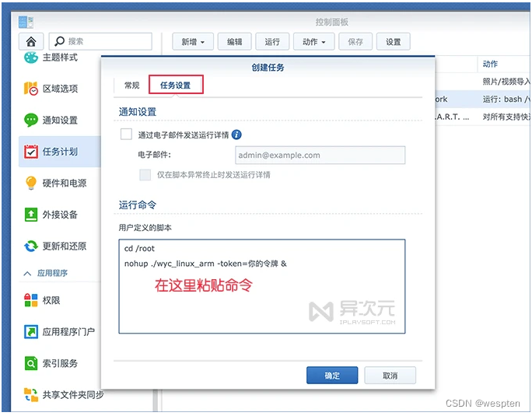This screenshot has width=532, height=416.
Task: Open the 新增 dropdown button
Action: click(x=193, y=42)
